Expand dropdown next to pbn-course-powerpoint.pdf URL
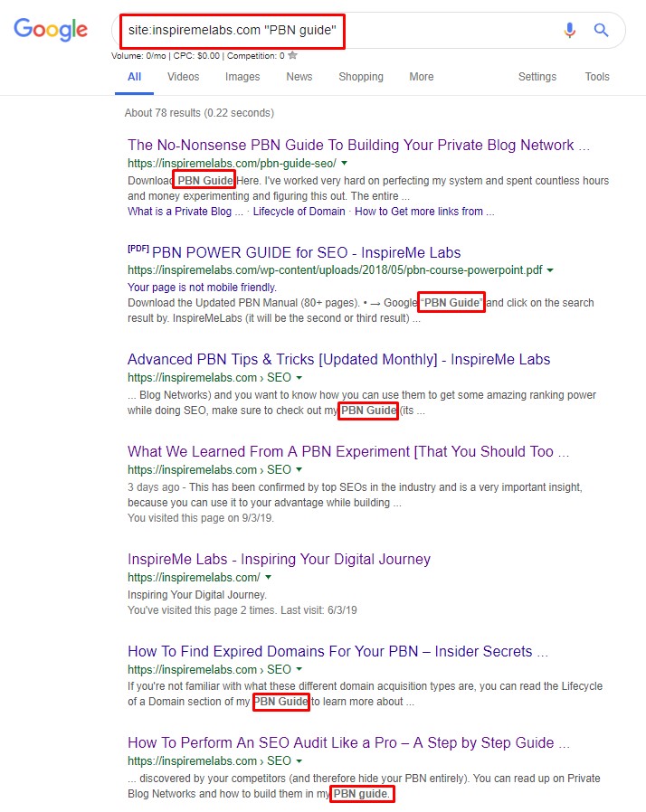 tap(550, 269)
